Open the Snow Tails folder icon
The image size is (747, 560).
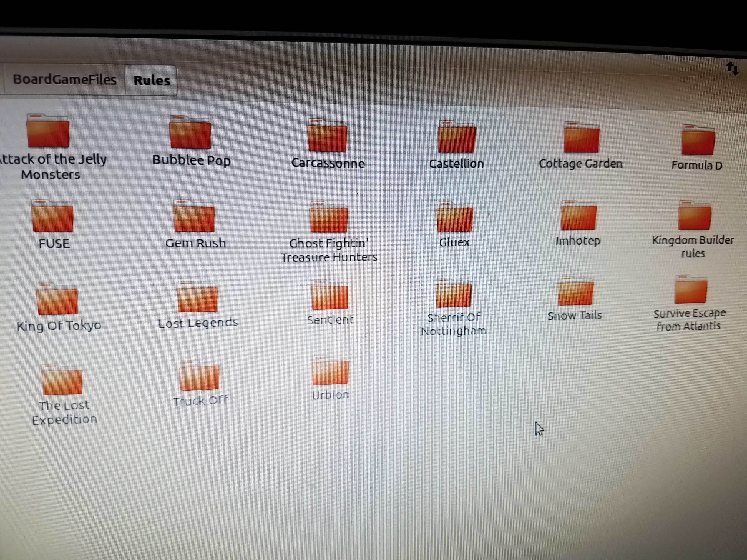point(575,291)
